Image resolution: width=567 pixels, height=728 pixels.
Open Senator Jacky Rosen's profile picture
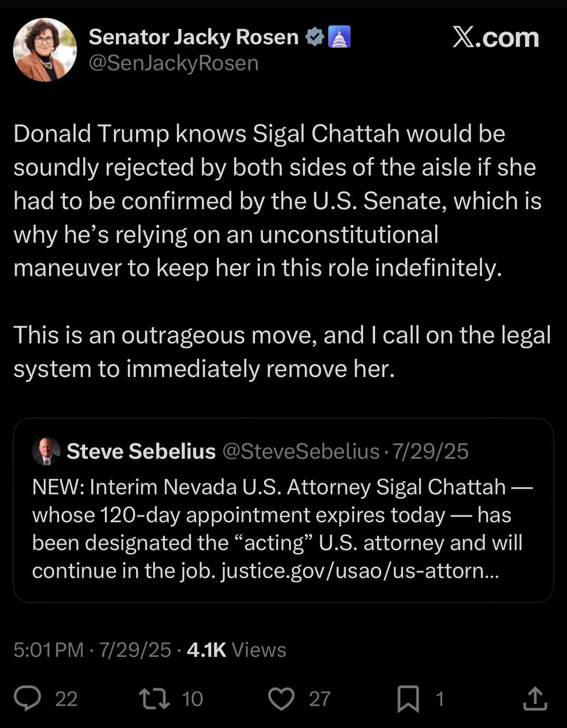click(x=45, y=50)
